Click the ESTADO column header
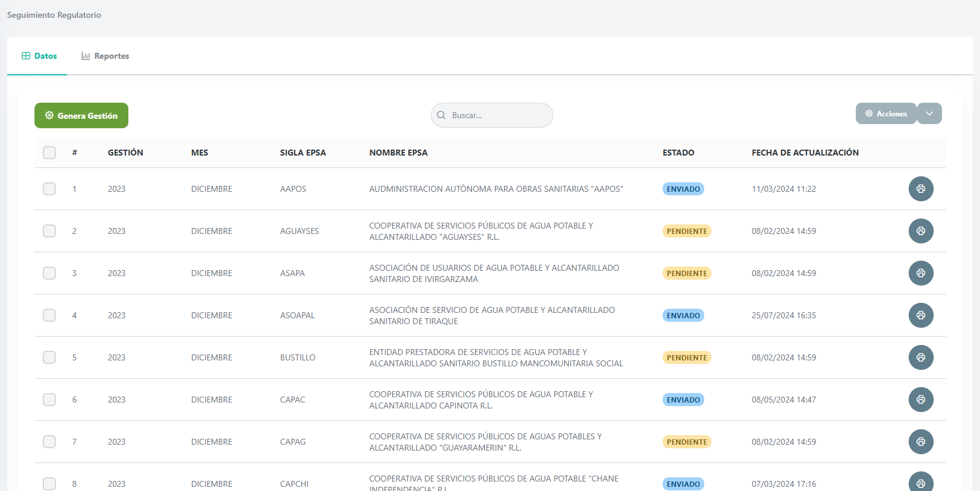Image resolution: width=980 pixels, height=491 pixels. (x=678, y=153)
